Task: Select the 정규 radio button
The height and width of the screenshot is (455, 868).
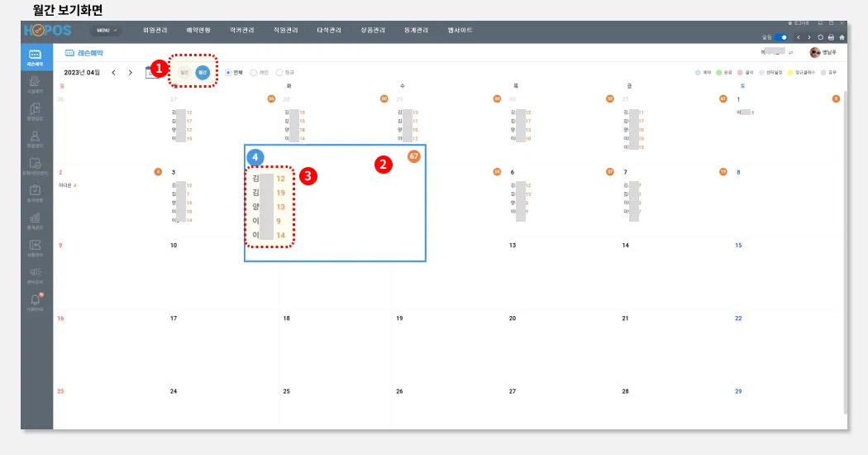Action: (x=279, y=73)
